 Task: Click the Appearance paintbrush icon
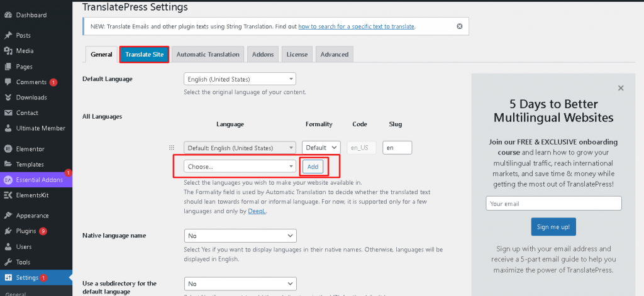click(8, 215)
